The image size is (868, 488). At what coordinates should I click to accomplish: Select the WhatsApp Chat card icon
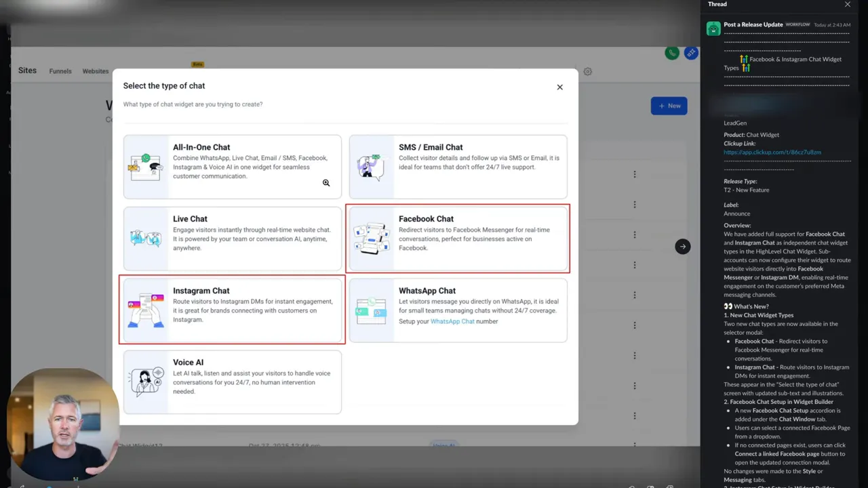pos(371,310)
